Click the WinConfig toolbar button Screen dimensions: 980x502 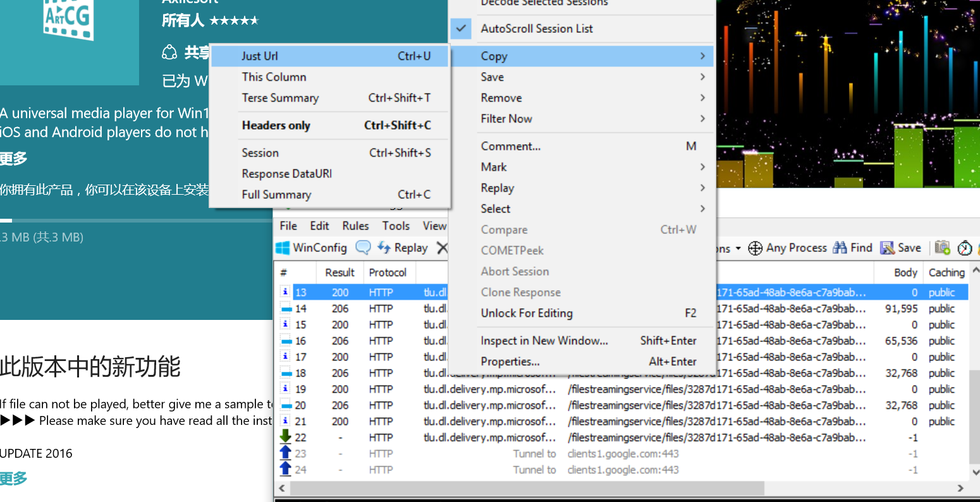pos(312,248)
